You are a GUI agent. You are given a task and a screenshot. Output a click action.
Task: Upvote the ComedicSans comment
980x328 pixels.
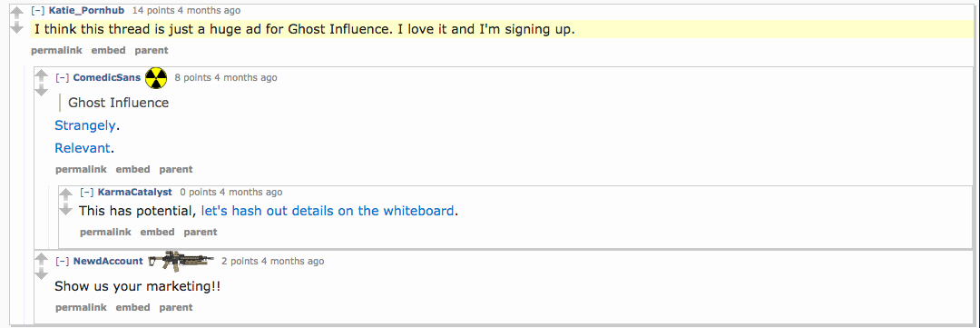pyautogui.click(x=41, y=76)
